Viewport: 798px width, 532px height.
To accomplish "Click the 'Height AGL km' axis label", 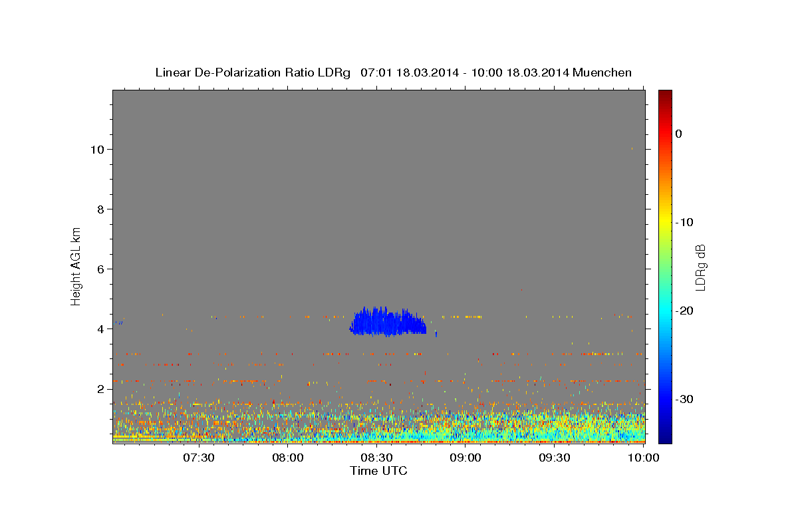I will (x=76, y=266).
